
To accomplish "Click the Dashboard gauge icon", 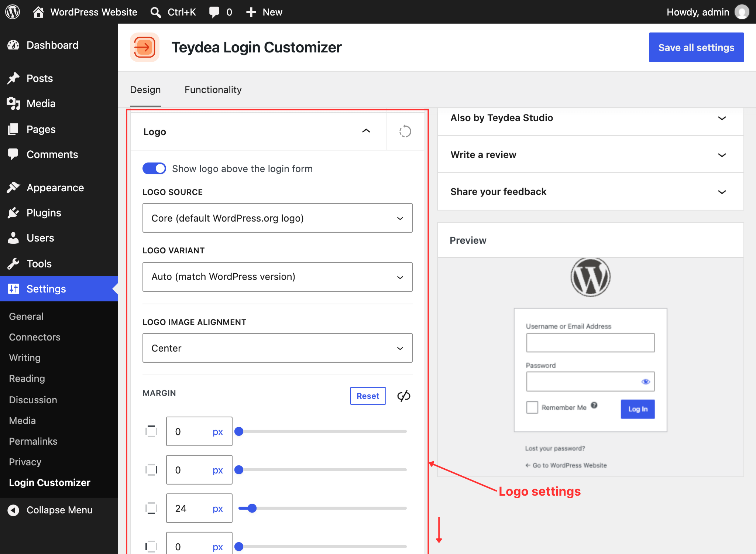I will (13, 45).
